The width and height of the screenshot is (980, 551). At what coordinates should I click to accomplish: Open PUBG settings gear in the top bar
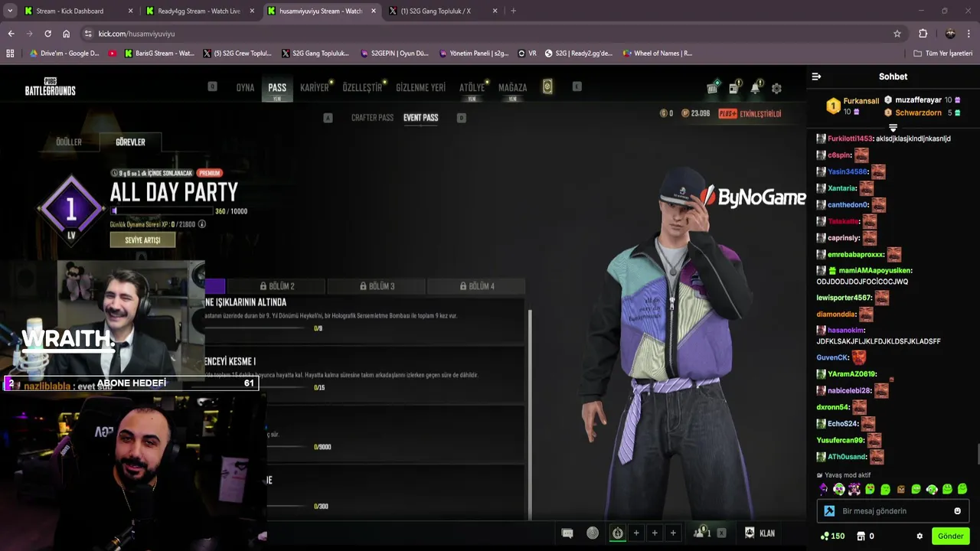point(776,88)
